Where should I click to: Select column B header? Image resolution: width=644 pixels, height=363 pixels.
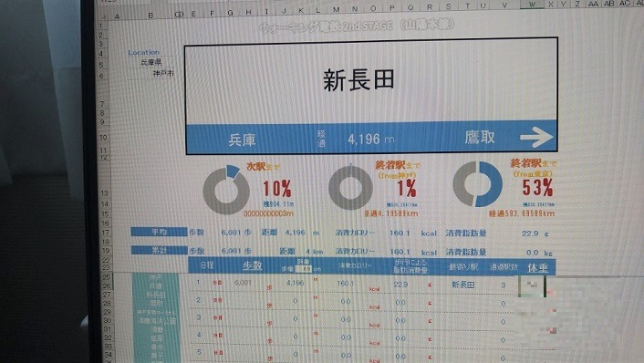click(151, 16)
